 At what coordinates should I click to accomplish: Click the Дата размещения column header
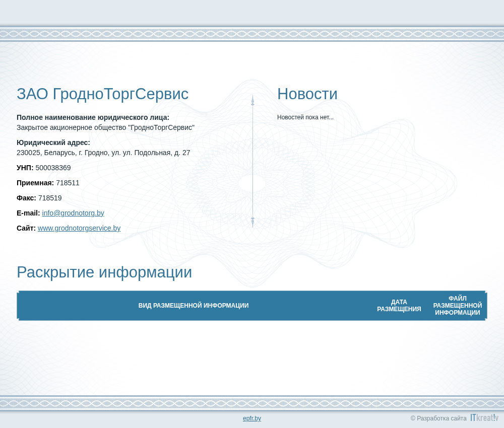click(399, 306)
